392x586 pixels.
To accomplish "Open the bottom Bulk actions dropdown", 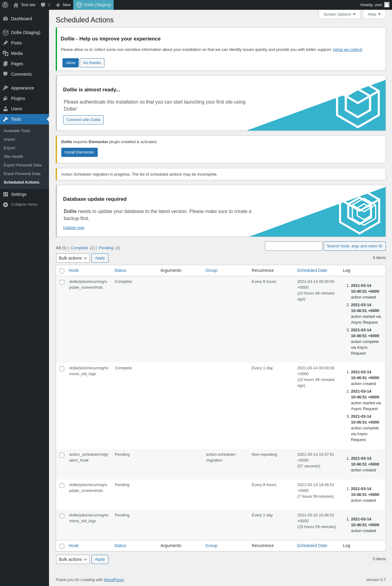I will [x=73, y=559].
